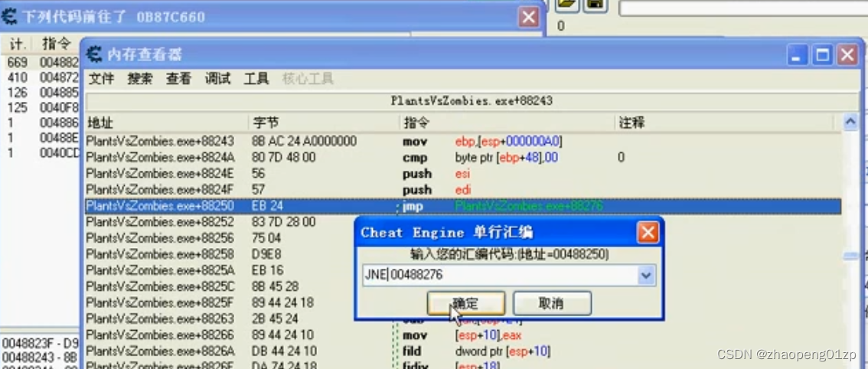The width and height of the screenshot is (868, 369).
Task: Select row PlantsVsZombies.exe+8824F push edi
Action: pyautogui.click(x=463, y=190)
